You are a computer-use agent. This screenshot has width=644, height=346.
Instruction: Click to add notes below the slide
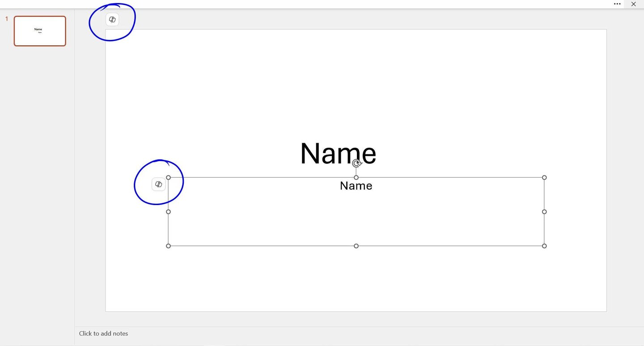[104, 333]
